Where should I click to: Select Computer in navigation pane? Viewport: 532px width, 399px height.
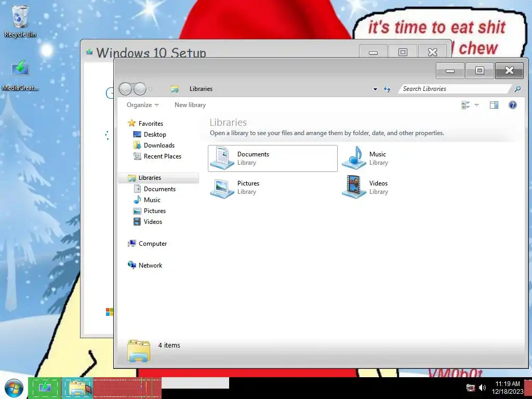(x=153, y=244)
